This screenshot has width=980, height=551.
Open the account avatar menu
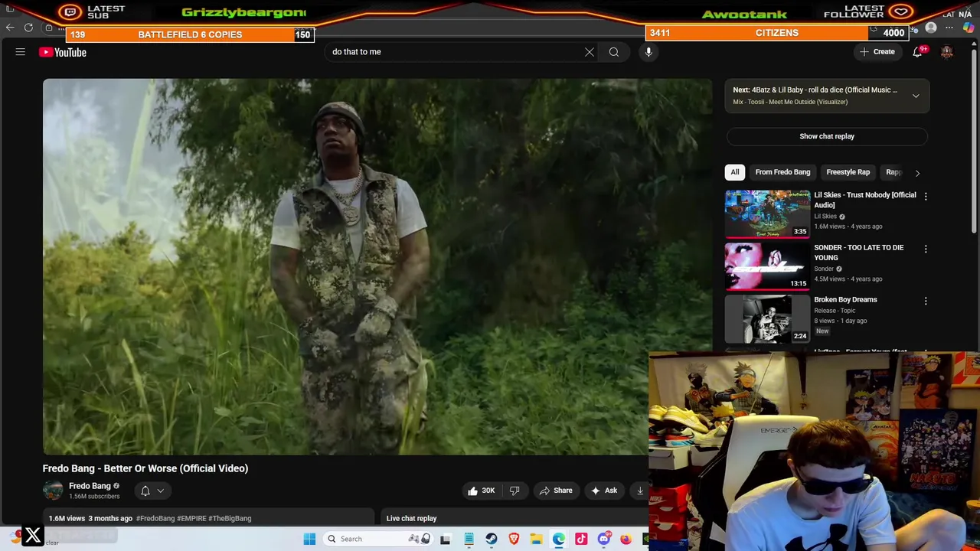947,52
